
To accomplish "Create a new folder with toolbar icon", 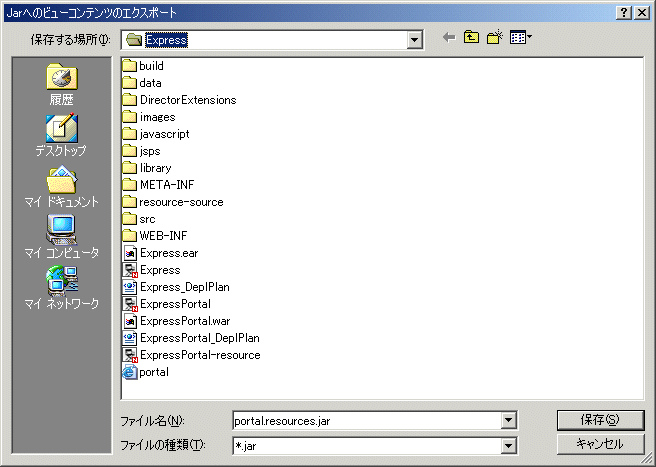I will click(x=495, y=38).
